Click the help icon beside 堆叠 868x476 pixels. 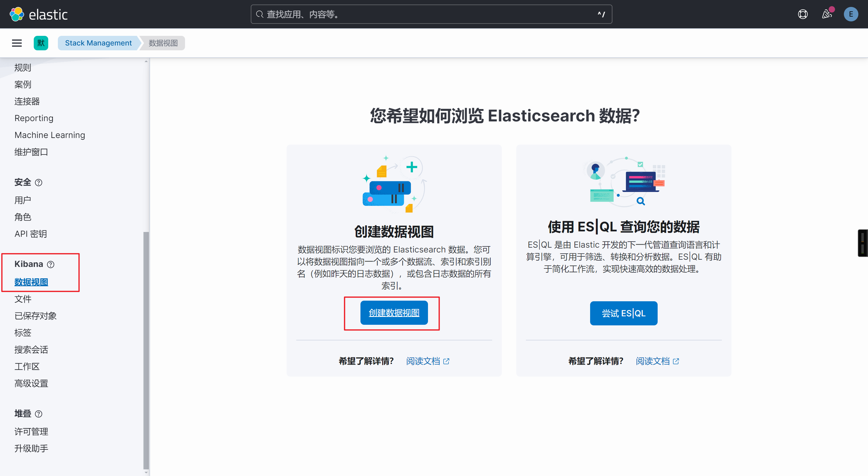[x=39, y=414]
